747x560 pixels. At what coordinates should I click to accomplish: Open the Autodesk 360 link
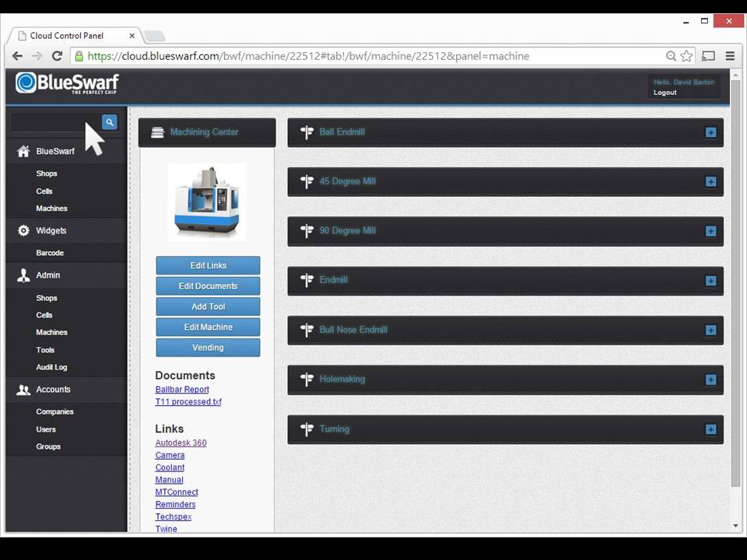pyautogui.click(x=181, y=443)
